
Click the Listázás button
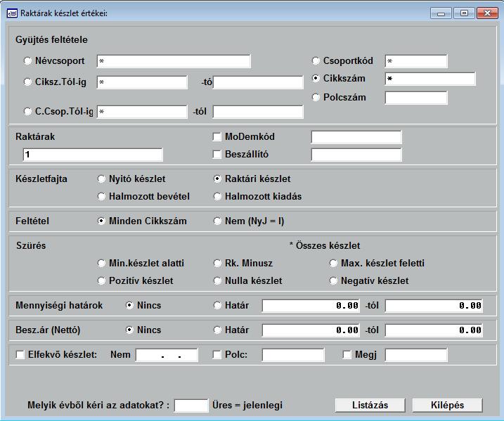[370, 405]
